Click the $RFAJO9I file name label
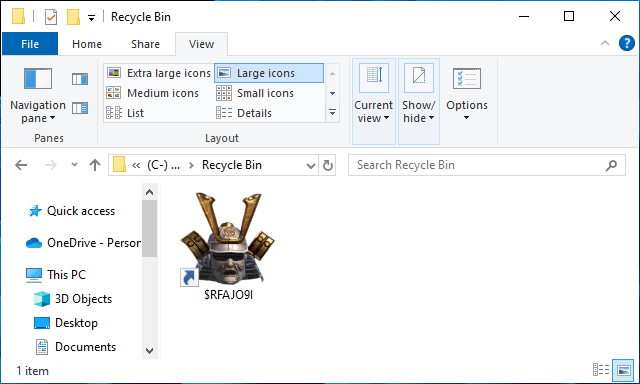 click(228, 295)
